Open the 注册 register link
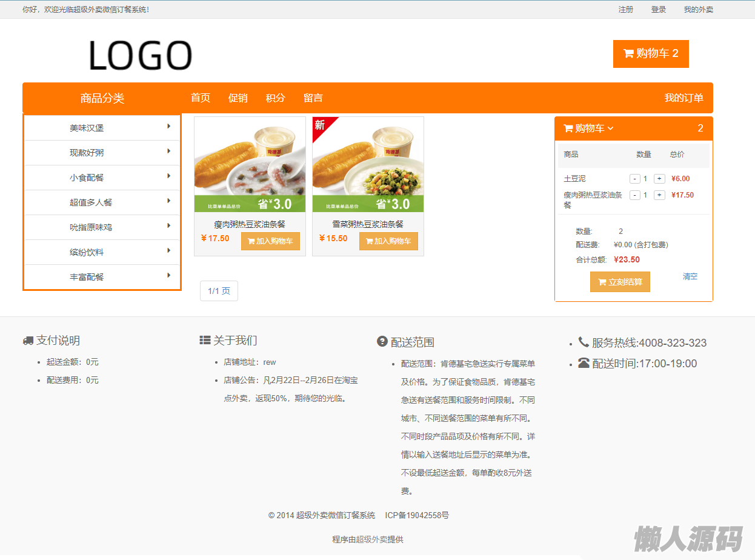The width and height of the screenshot is (755, 560). [626, 10]
